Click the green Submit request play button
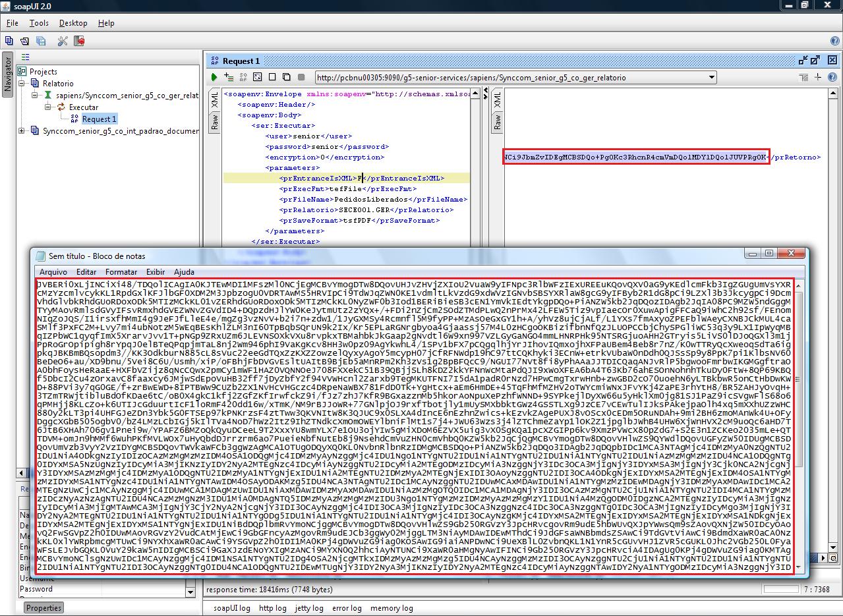Screen dimensions: 843x616 tap(214, 77)
